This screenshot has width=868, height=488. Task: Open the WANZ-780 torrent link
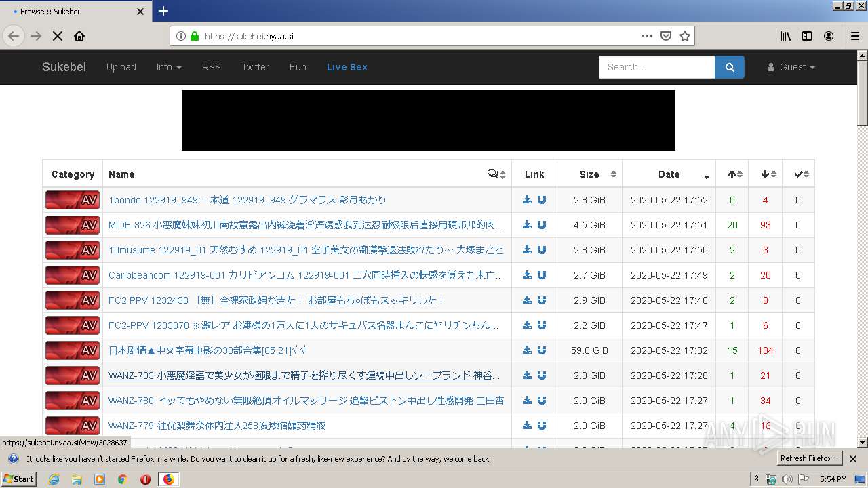pos(307,401)
